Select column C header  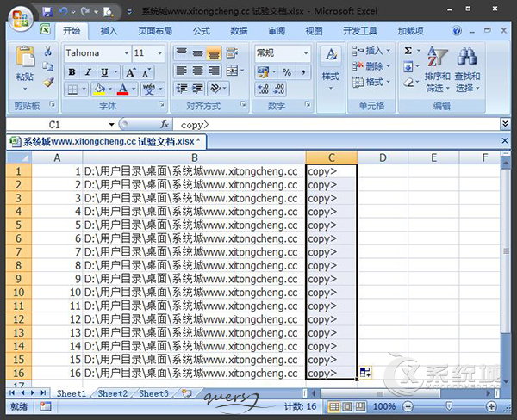pos(332,157)
